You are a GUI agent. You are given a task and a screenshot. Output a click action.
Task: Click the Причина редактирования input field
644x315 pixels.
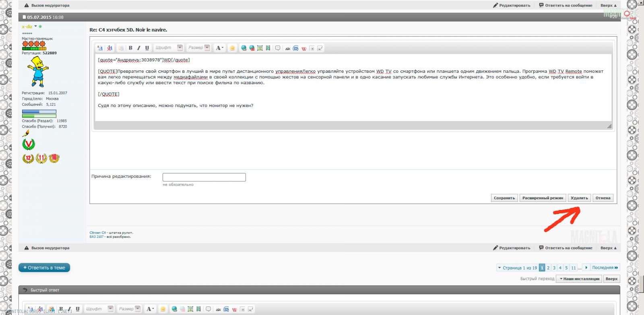204,177
